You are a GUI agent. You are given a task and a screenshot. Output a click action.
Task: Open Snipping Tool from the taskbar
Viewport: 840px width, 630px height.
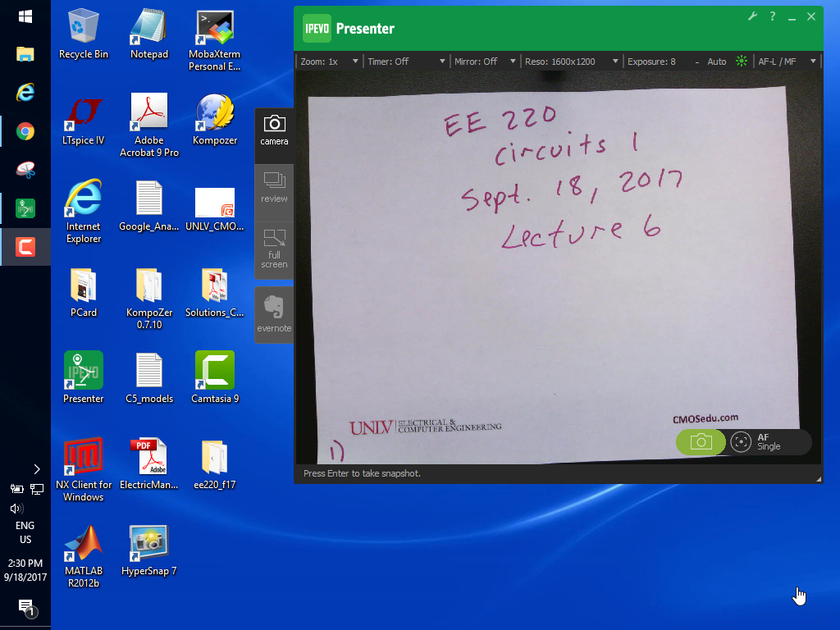25,170
